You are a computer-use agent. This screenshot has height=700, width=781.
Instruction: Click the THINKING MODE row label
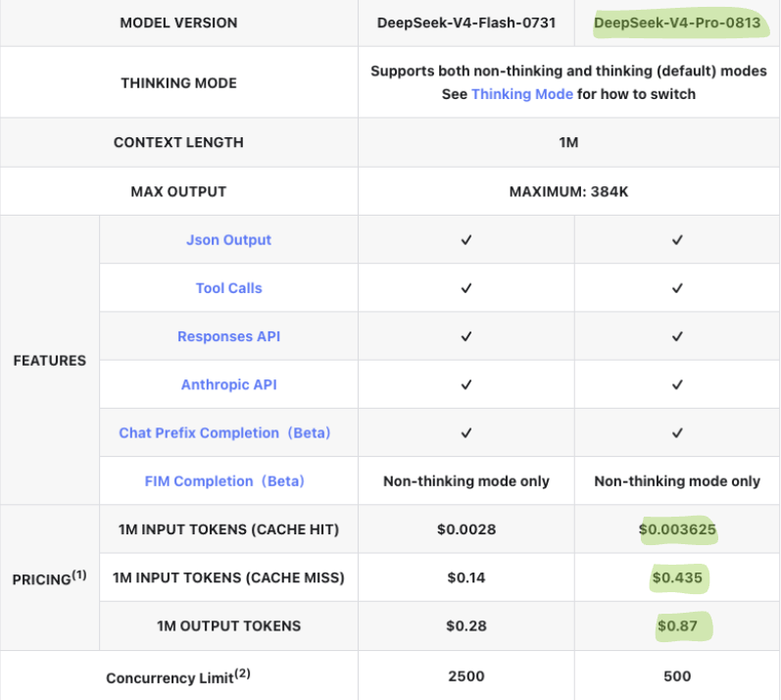(178, 82)
